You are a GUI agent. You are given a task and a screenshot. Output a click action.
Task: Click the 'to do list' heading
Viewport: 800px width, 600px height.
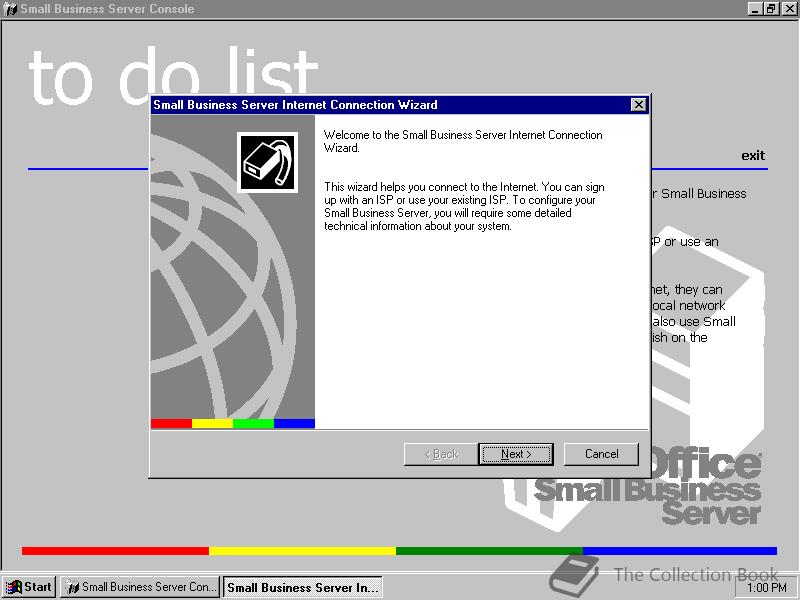click(x=173, y=75)
